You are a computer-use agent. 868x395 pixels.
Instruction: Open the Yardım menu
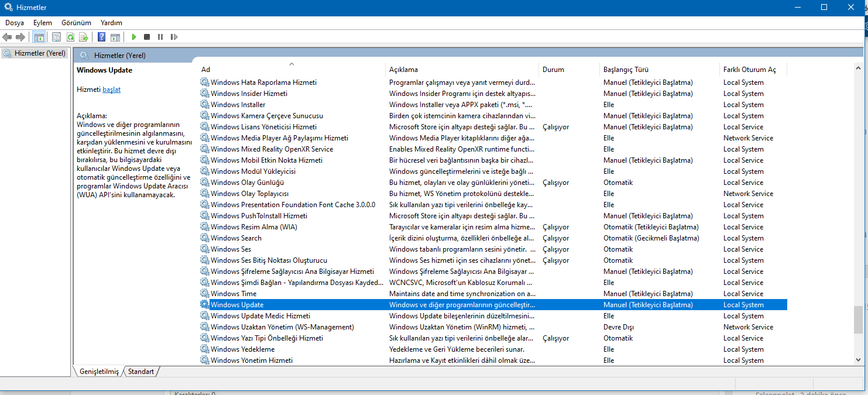coord(111,23)
